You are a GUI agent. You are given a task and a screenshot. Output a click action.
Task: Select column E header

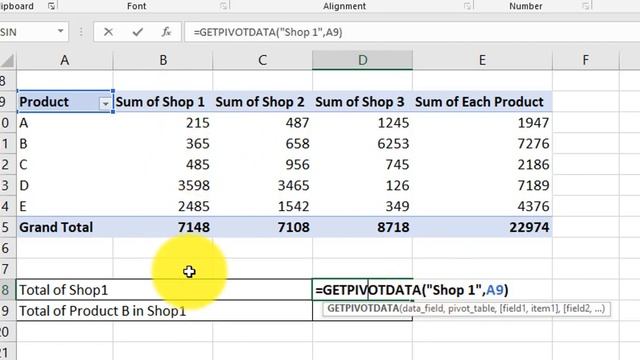click(x=482, y=60)
